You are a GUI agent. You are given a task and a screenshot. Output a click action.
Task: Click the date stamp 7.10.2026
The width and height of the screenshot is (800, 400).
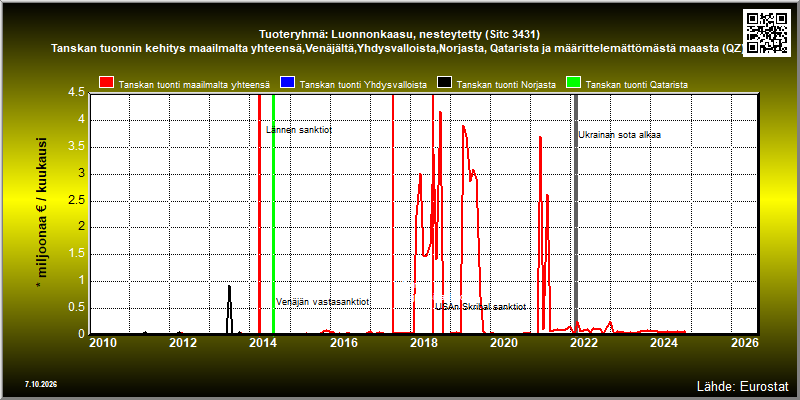click(41, 384)
